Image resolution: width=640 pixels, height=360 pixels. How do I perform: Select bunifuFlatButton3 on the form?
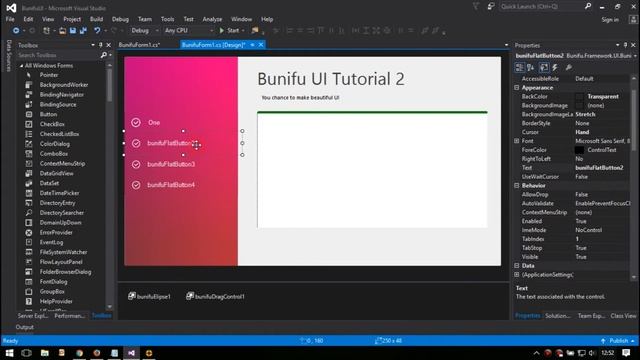(171, 164)
